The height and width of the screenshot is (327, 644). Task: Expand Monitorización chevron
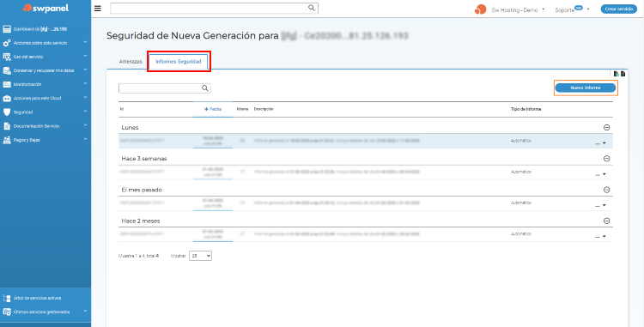[x=85, y=84]
